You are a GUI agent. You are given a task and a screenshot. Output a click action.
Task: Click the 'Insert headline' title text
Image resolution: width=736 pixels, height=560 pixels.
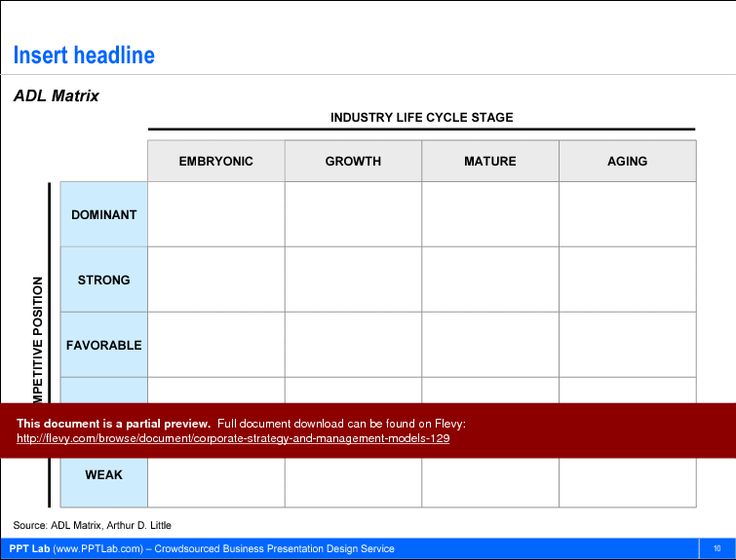click(x=84, y=55)
